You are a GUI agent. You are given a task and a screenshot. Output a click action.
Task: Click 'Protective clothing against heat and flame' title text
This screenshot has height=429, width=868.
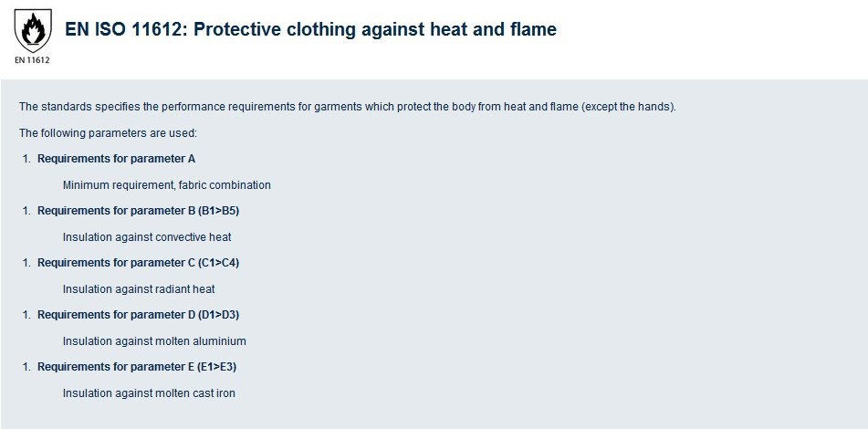pos(375,29)
